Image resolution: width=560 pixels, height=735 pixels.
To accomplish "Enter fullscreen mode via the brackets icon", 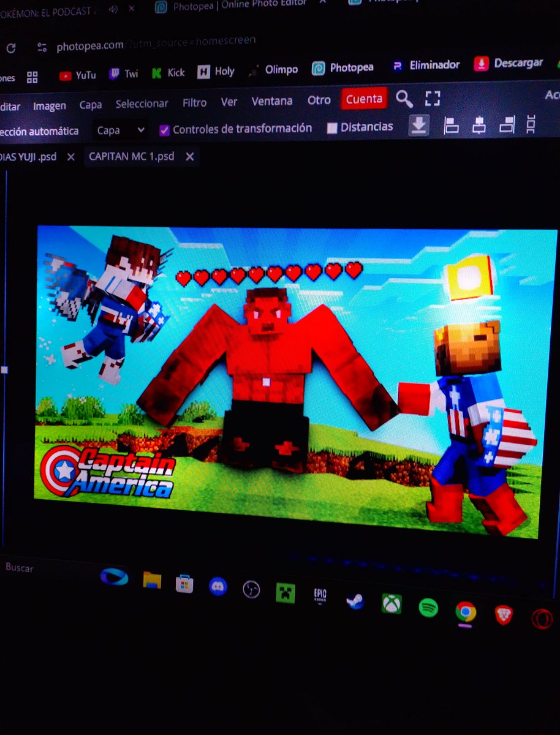I will tap(433, 99).
